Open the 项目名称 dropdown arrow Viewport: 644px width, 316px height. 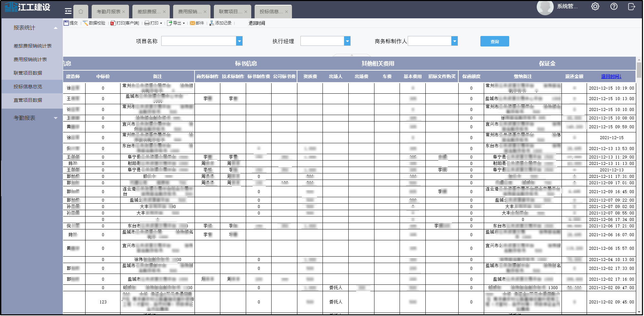coord(239,41)
